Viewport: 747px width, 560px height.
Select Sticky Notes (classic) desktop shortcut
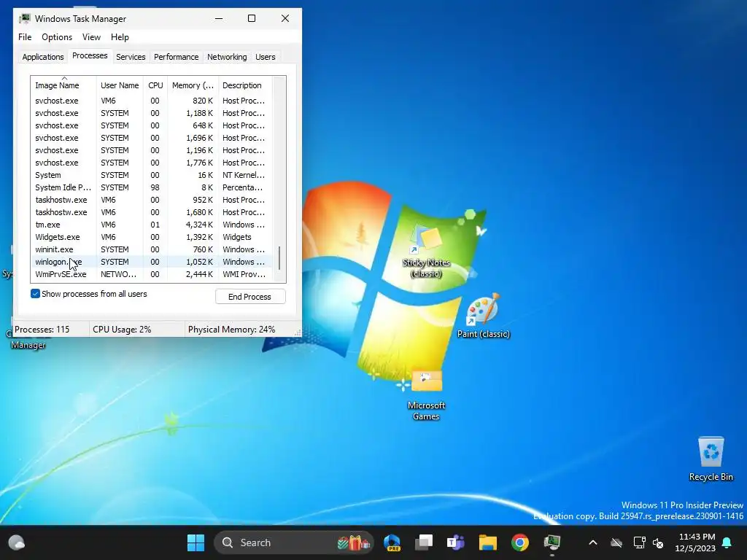pyautogui.click(x=426, y=252)
